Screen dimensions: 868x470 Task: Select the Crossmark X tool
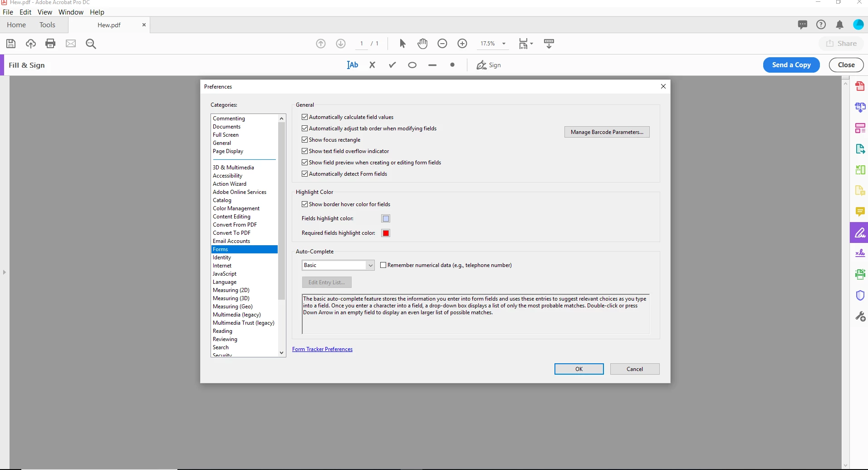(373, 65)
